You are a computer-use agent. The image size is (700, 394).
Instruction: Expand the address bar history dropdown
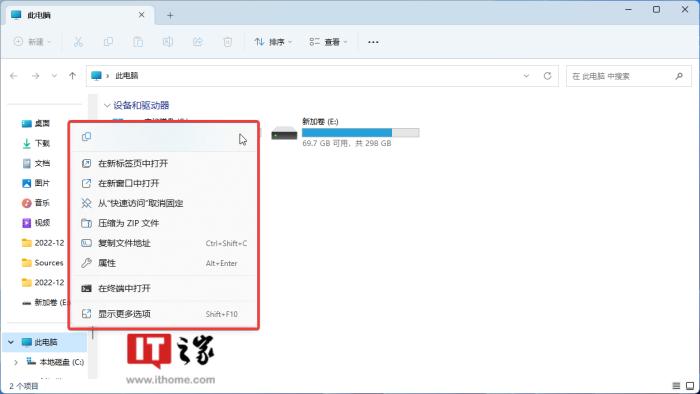pyautogui.click(x=526, y=76)
